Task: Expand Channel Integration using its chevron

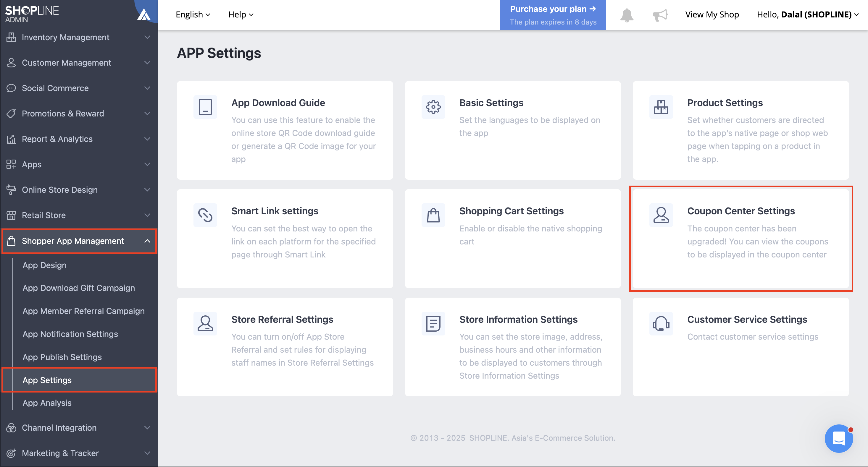Action: click(x=147, y=428)
